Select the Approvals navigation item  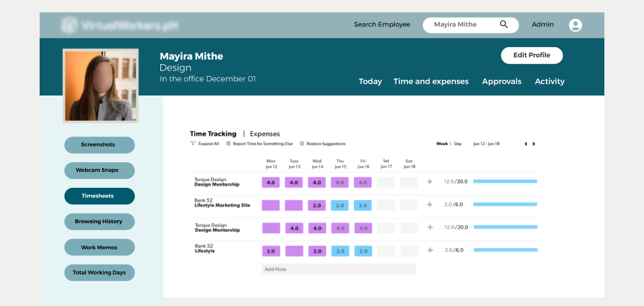point(501,82)
